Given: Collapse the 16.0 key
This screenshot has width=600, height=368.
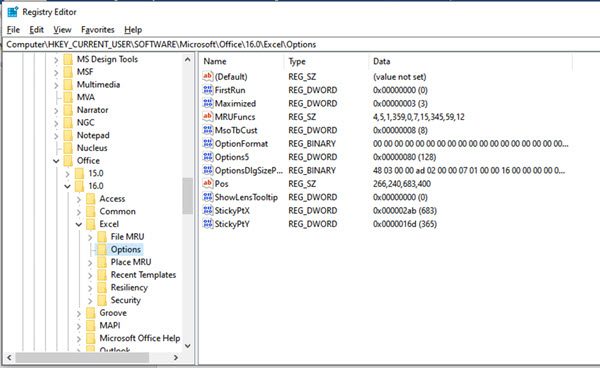Looking at the screenshot, I should (68, 186).
